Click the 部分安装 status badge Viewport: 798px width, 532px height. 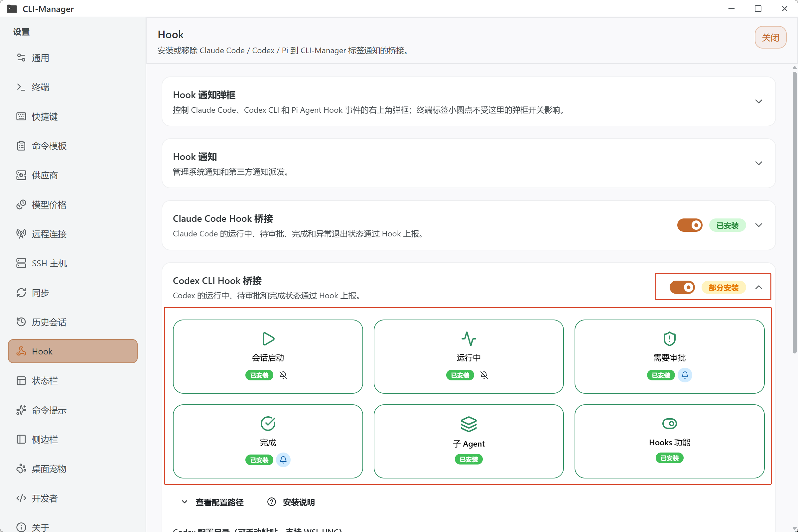[x=724, y=287]
